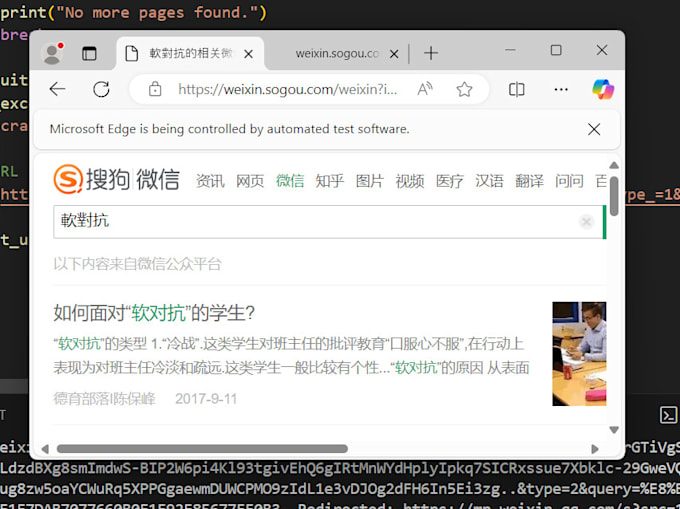
Task: Close the weixin.sogou.com tab
Action: click(394, 54)
